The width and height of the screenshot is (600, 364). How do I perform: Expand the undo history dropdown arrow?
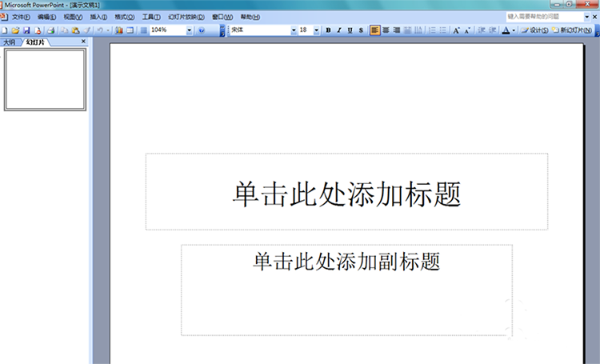108,30
